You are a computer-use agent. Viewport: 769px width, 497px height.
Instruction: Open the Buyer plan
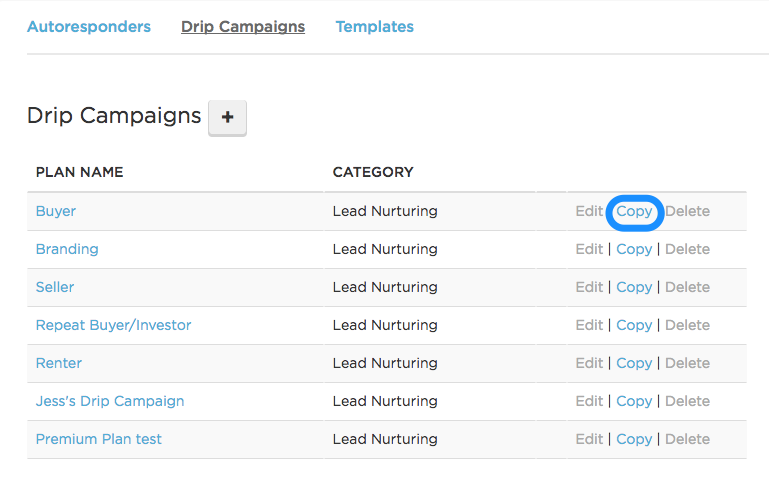56,211
